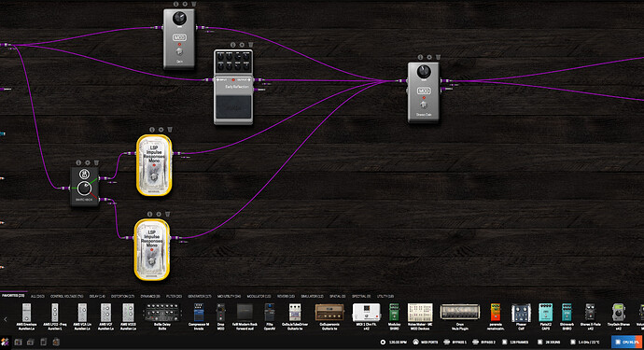Open Stereo Gain pedal settings gear

coord(429,57)
